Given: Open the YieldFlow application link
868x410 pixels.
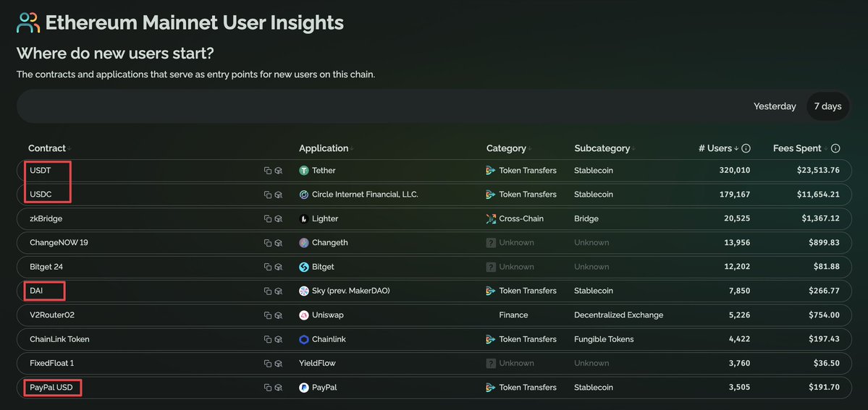Looking at the screenshot, I should [317, 364].
